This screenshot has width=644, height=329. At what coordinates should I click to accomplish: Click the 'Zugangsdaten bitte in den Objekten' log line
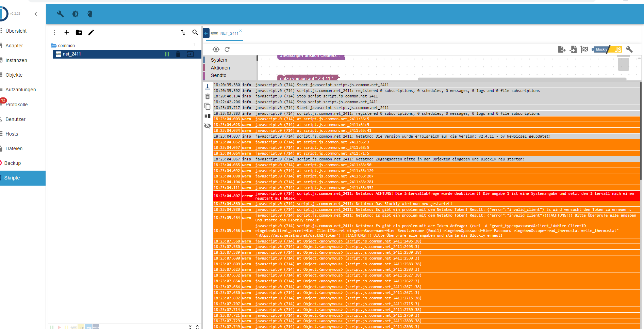pyautogui.click(x=426, y=159)
